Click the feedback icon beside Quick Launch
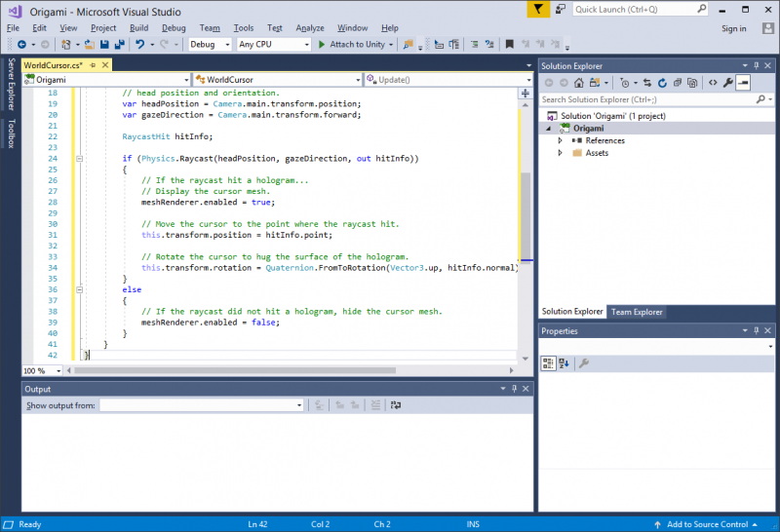This screenshot has height=532, width=780. pyautogui.click(x=560, y=9)
